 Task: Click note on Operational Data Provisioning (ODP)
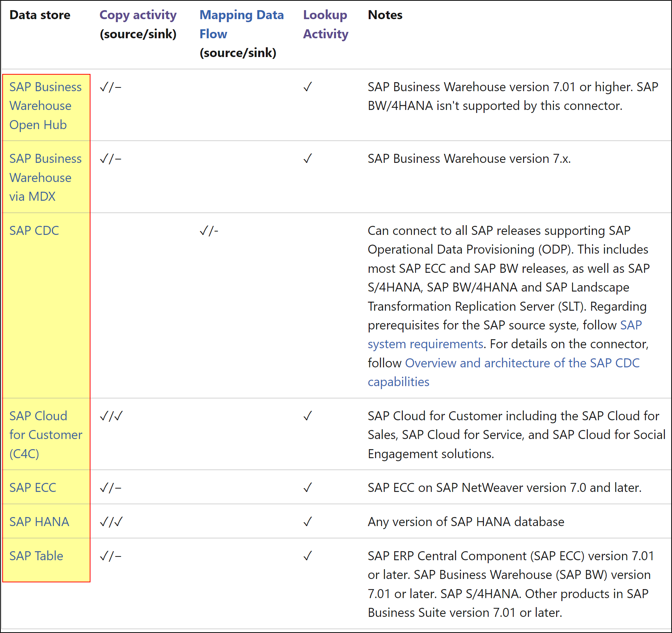[508, 306]
